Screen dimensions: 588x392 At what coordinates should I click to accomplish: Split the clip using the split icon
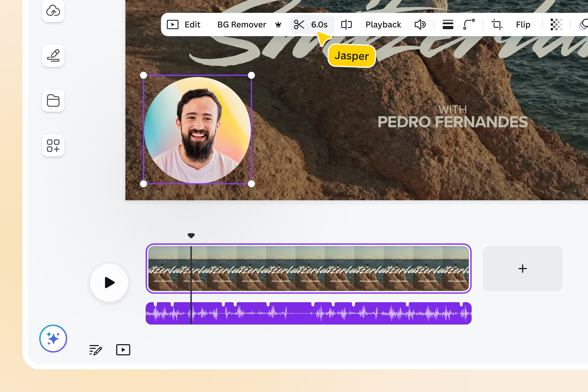tap(299, 24)
